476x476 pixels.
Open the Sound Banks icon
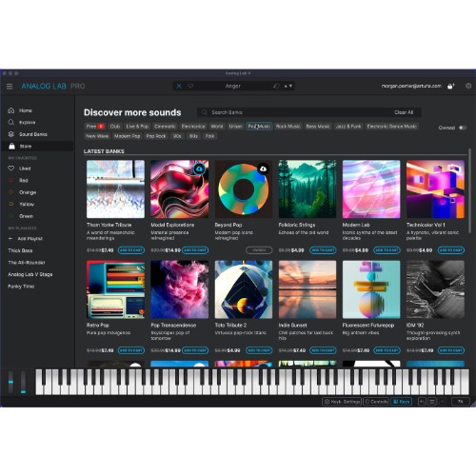(x=11, y=134)
